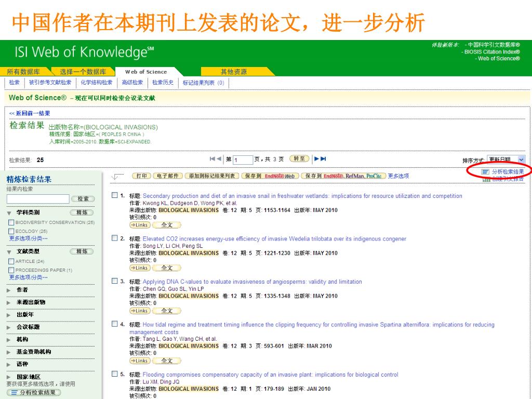Switch to 其他资源 tab
Image resolution: width=532 pixels, height=399 pixels.
click(234, 72)
